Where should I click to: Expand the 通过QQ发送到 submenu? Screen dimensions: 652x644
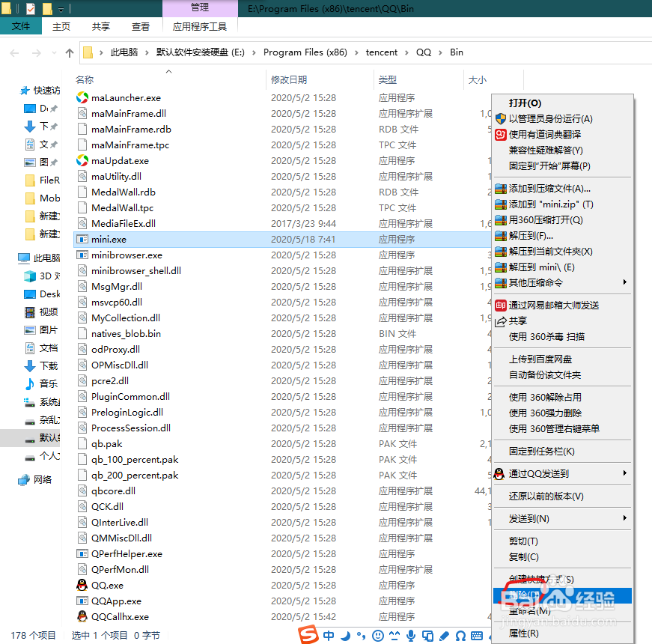[x=563, y=473]
